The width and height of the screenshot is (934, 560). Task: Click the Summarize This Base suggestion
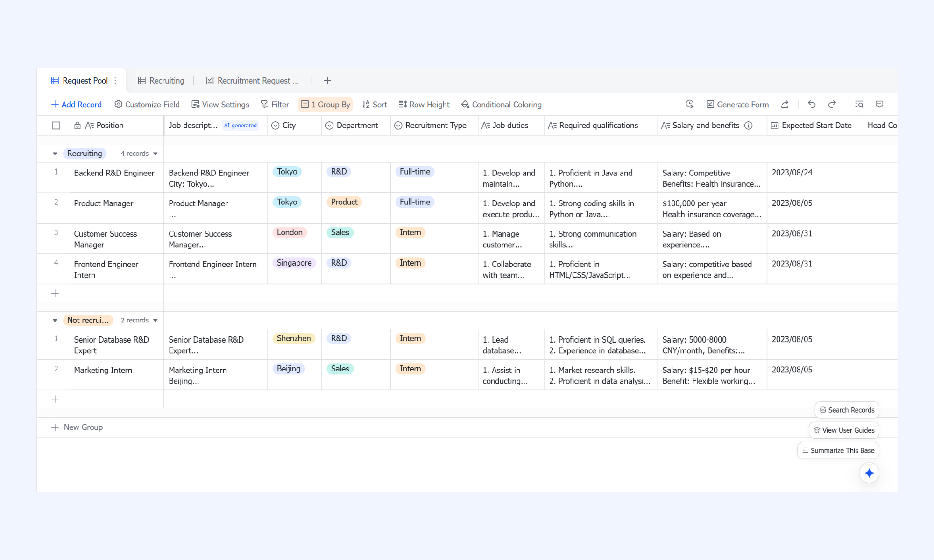(x=838, y=450)
